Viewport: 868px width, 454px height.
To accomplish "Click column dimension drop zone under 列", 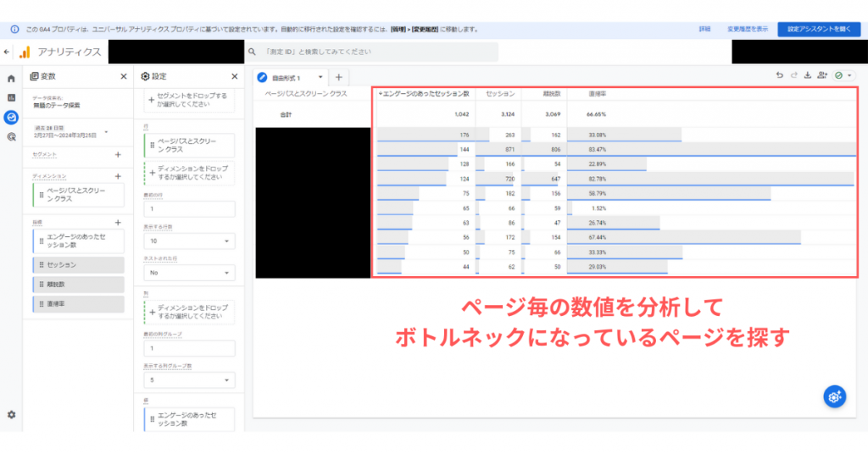I will coord(189,312).
